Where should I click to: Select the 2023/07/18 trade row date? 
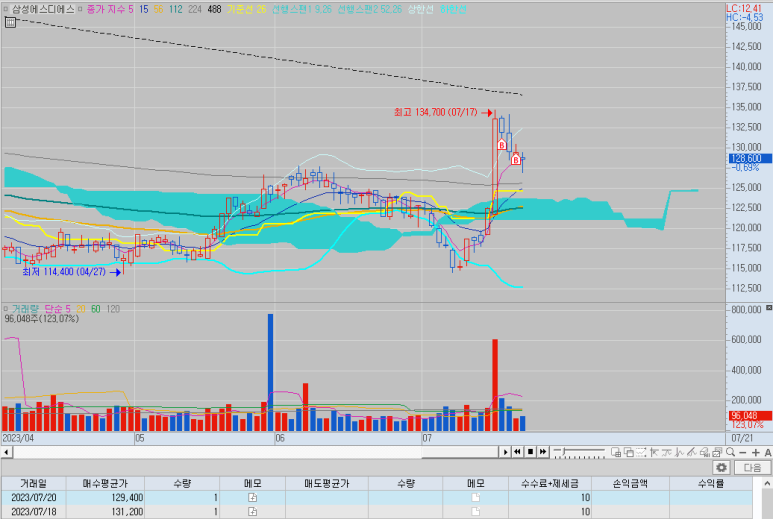point(34,512)
